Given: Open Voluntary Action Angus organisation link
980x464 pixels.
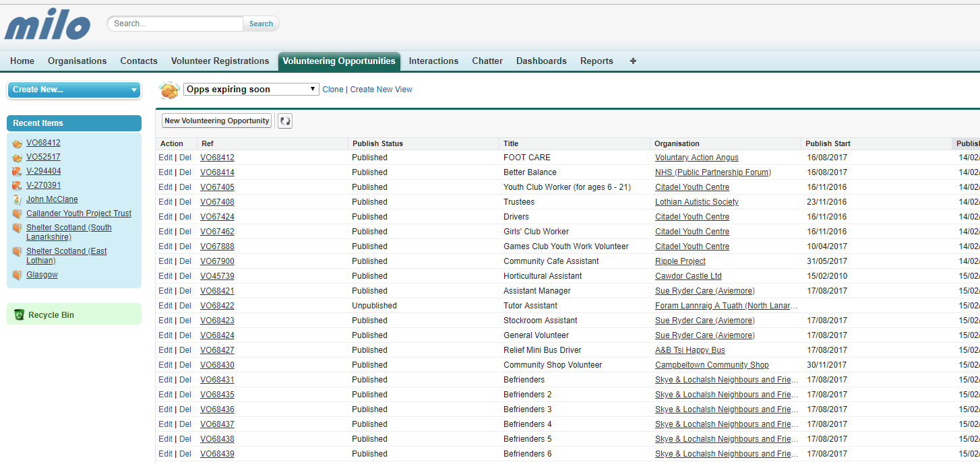Looking at the screenshot, I should point(697,158).
